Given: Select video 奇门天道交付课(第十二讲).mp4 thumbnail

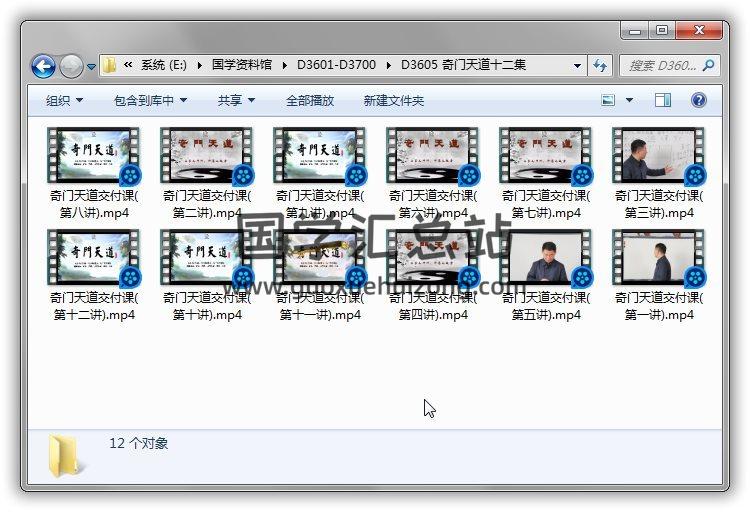Looking at the screenshot, I should tap(94, 258).
